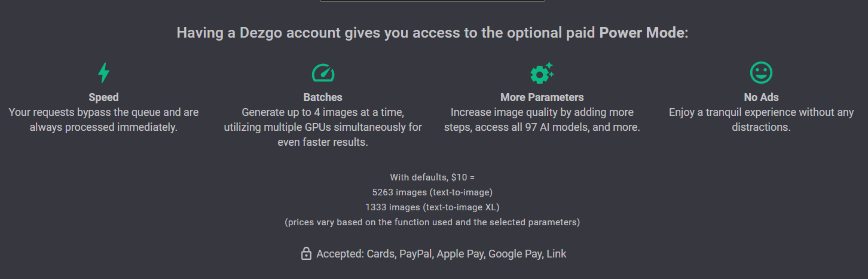Screen dimensions: 868x279
Task: Click the Power Mode account headline
Action: point(433,33)
